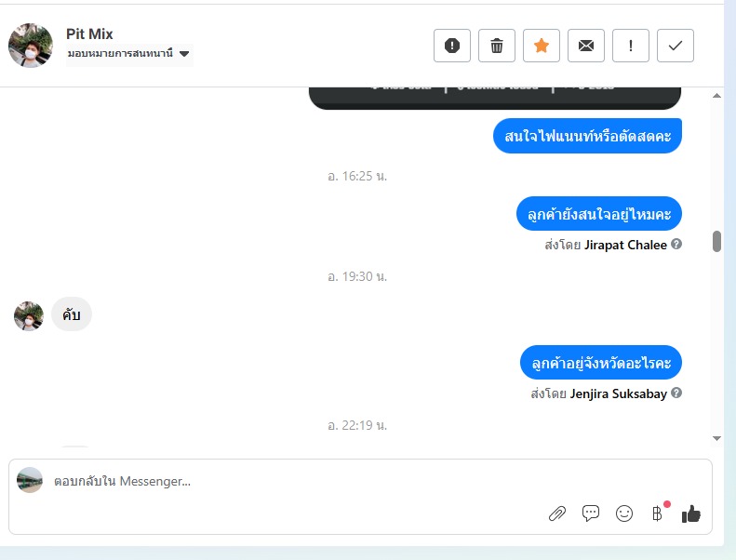Viewport: 736px width, 560px height.
Task: Click the chat scrollbar down arrow
Action: 716,438
